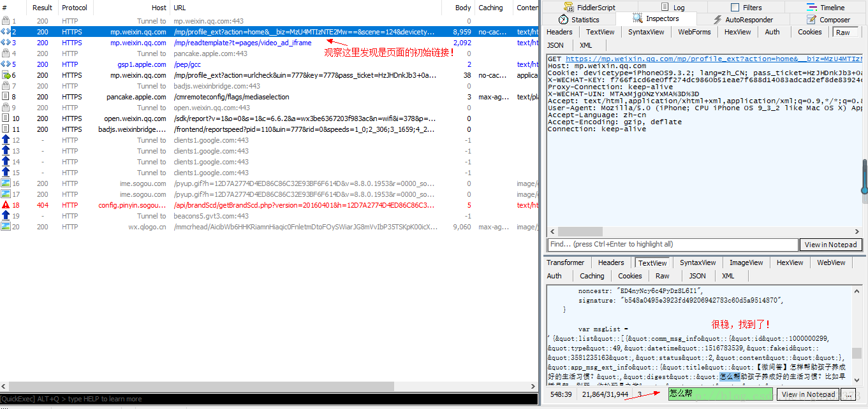Select request inspector Cookies tab

(x=810, y=32)
